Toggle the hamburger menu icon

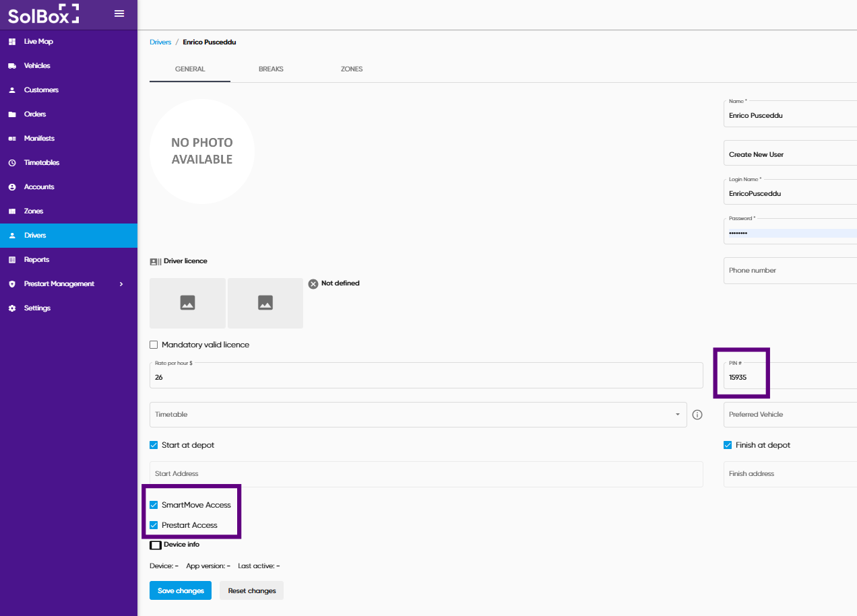tap(119, 13)
